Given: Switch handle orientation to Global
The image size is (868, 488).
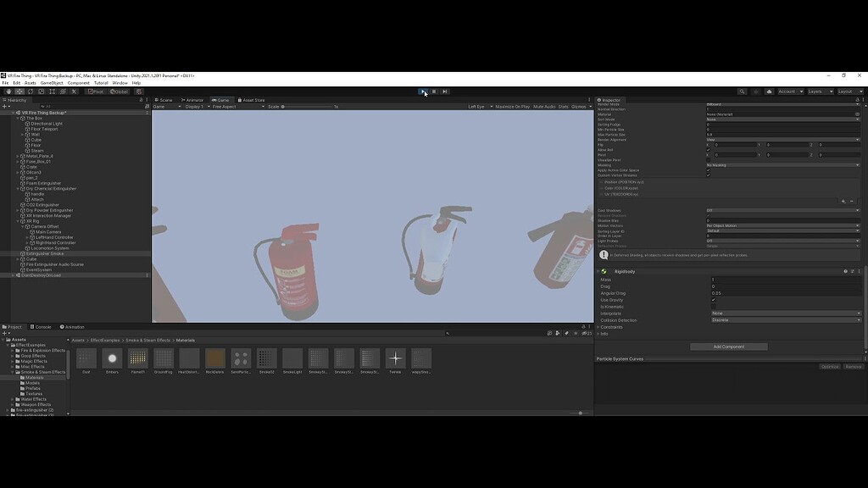Looking at the screenshot, I should [x=118, y=91].
